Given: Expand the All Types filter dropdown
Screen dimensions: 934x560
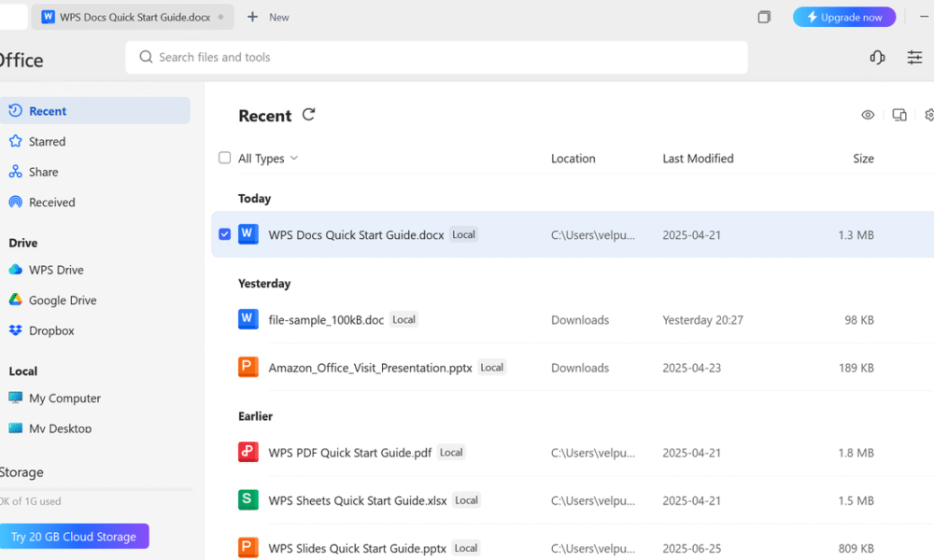Looking at the screenshot, I should (293, 158).
